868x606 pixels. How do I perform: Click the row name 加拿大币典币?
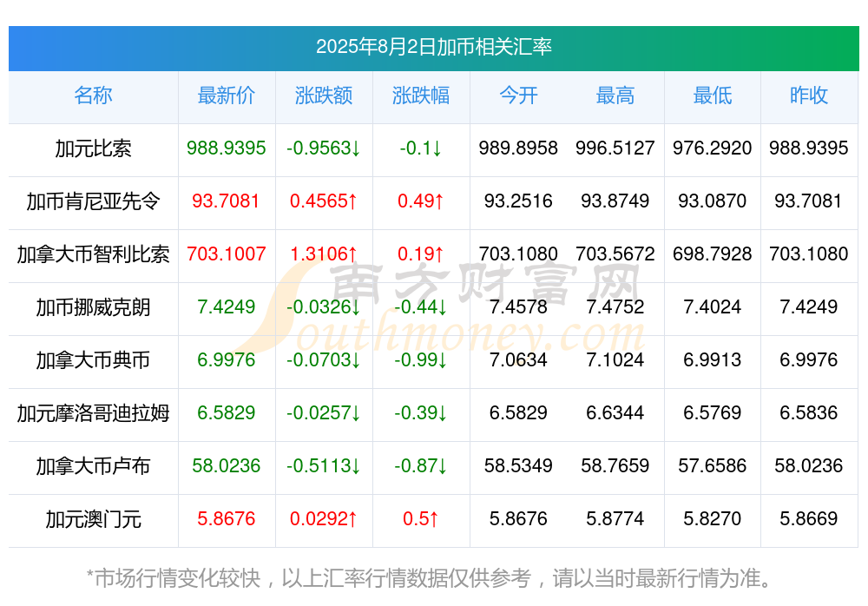pos(93,360)
